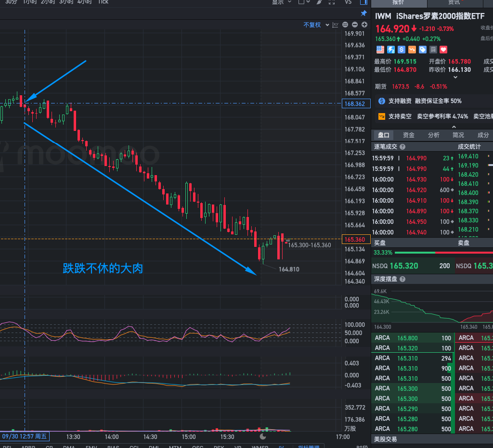This screenshot has width=493, height=448.
Task: Click the 成交统计 header
Action: (x=469, y=147)
